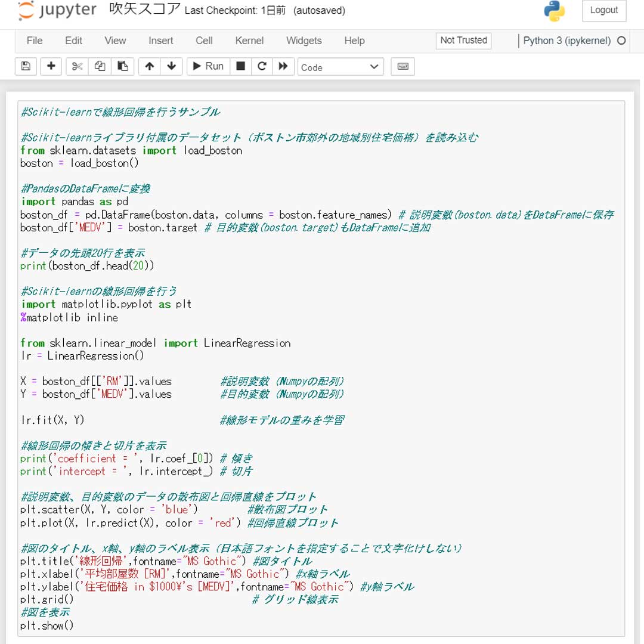Click the plt.scatter code line
The width and height of the screenshot is (644, 644).
pyautogui.click(x=174, y=510)
